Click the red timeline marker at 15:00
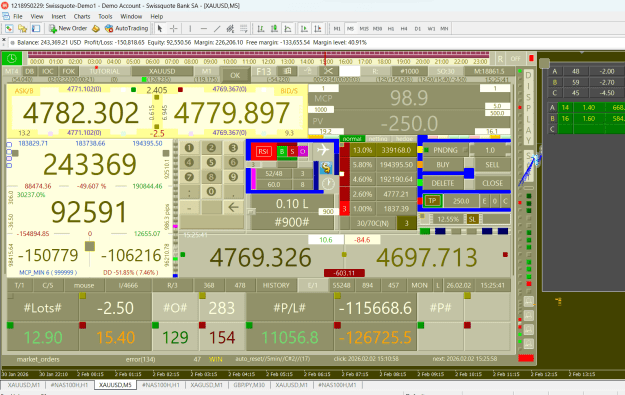Image resolution: width=625 pixels, height=395 pixels. click(325, 58)
